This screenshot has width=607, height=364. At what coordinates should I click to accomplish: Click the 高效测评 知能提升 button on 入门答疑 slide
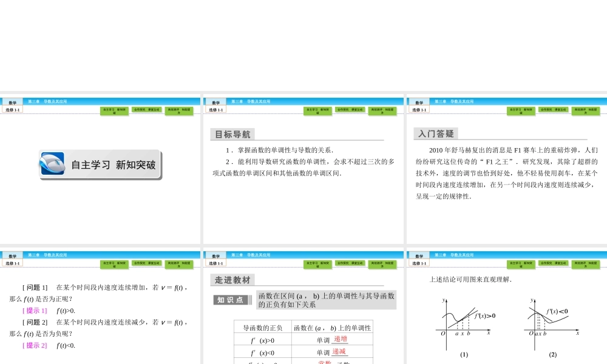(x=585, y=111)
